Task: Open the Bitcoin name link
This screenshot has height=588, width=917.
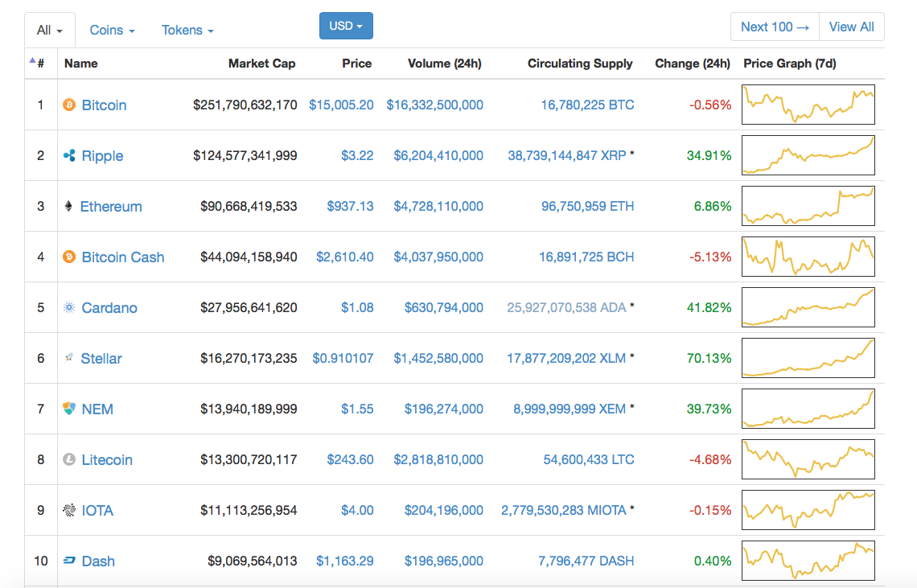Action: tap(104, 105)
